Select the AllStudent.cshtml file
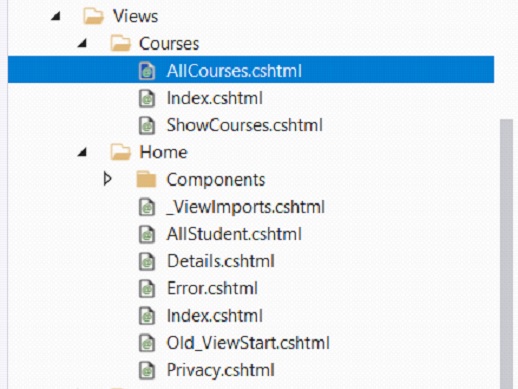This screenshot has width=518, height=389. 234,234
